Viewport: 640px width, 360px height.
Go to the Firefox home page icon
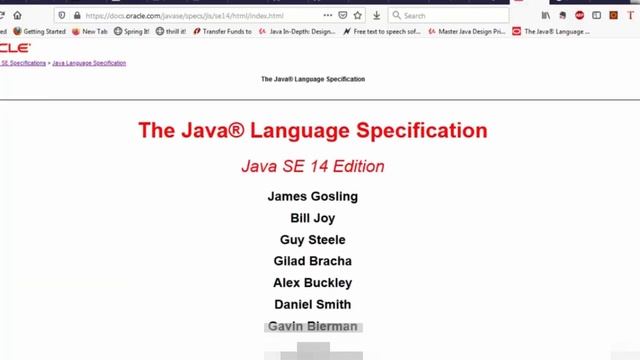point(17,16)
